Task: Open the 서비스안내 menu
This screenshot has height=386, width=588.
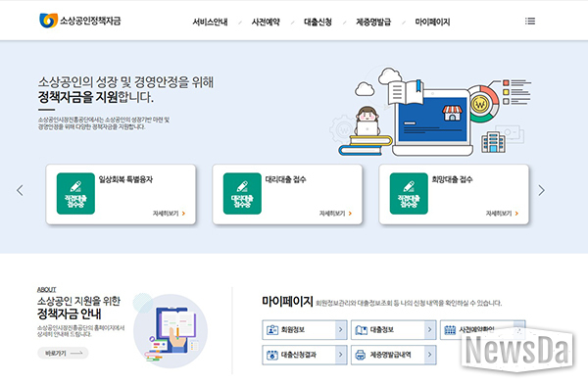Action: [x=210, y=23]
